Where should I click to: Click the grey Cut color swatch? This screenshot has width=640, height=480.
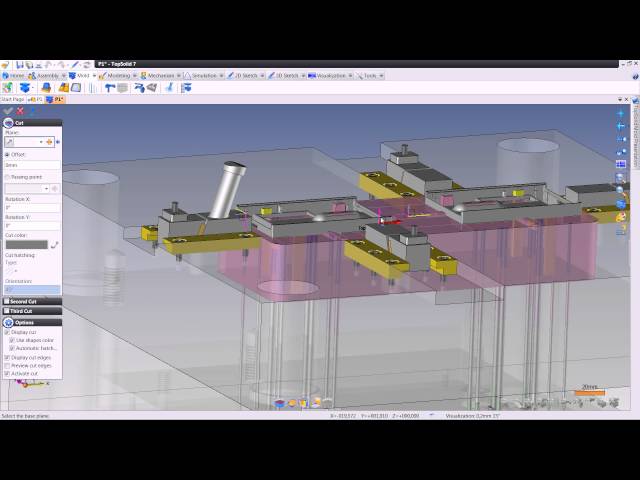[26, 244]
